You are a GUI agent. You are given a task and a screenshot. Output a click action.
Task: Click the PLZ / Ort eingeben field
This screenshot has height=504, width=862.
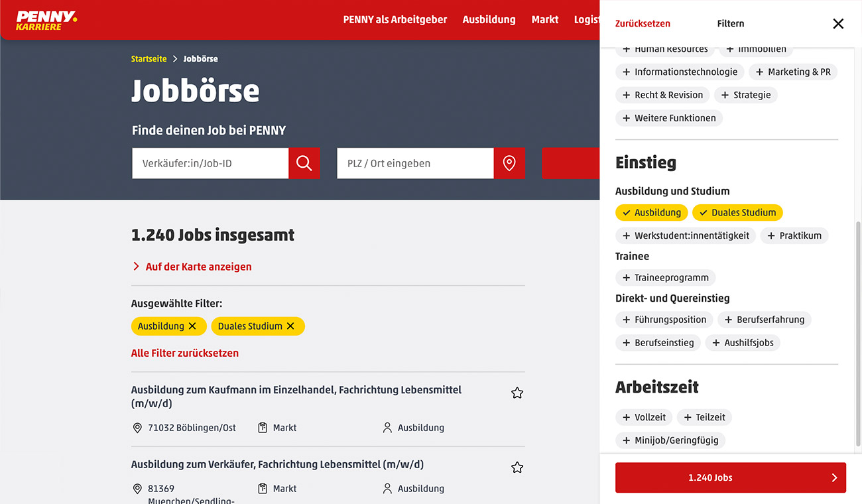[415, 163]
